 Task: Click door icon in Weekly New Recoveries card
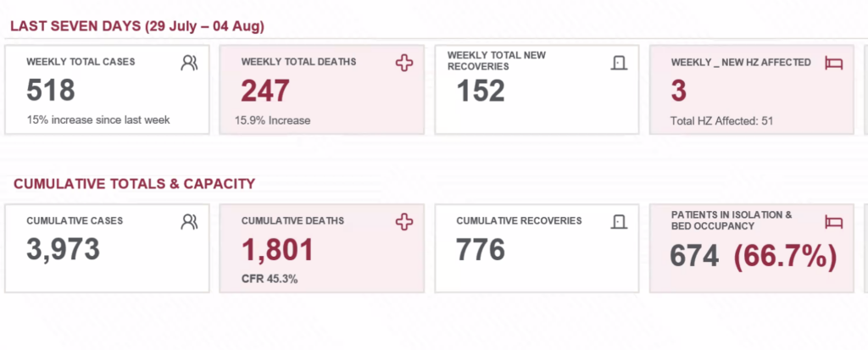tap(619, 63)
